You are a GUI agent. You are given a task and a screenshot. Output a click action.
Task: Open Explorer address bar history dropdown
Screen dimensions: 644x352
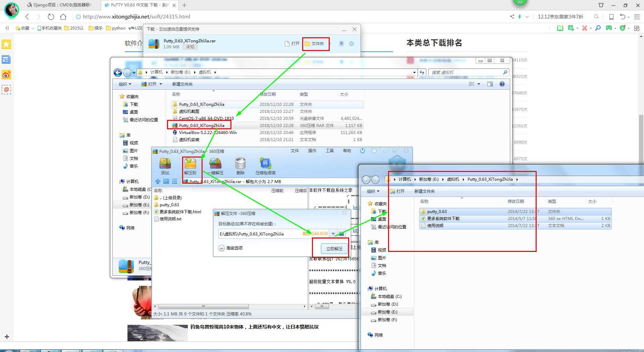414,72
